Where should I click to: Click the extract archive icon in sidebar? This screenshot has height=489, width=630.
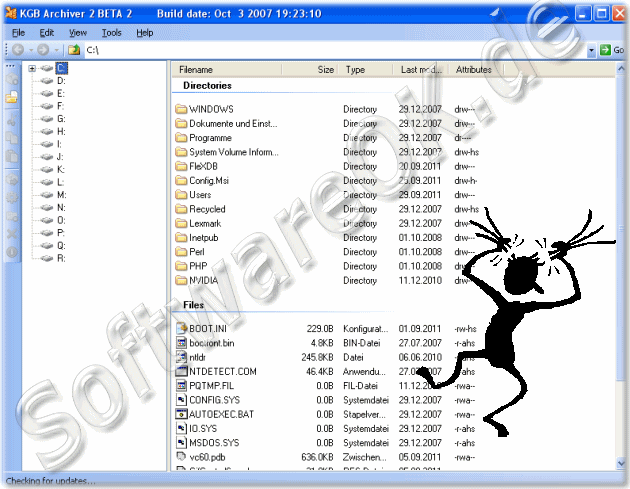click(12, 180)
